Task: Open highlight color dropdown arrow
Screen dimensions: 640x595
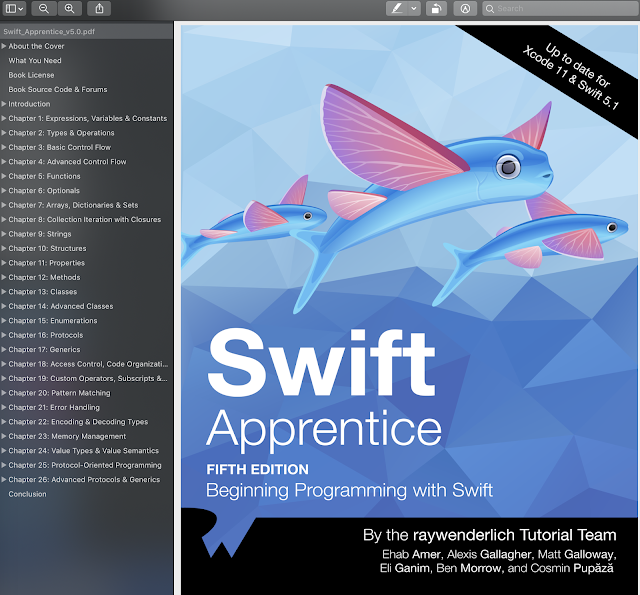Action: tap(414, 9)
